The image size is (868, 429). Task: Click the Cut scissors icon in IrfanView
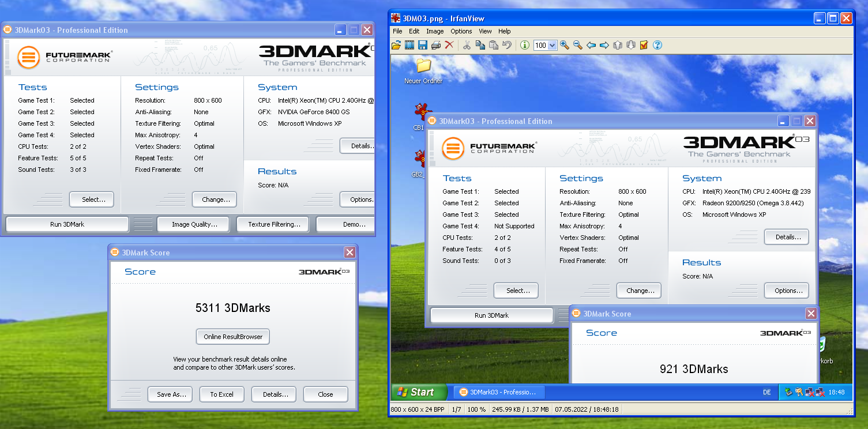467,45
